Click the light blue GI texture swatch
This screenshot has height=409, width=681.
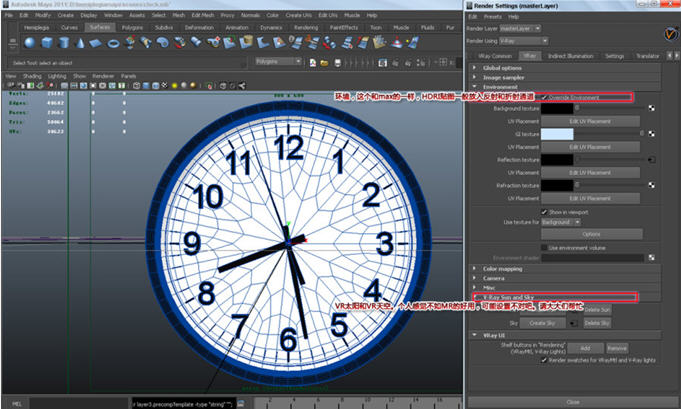(x=557, y=133)
